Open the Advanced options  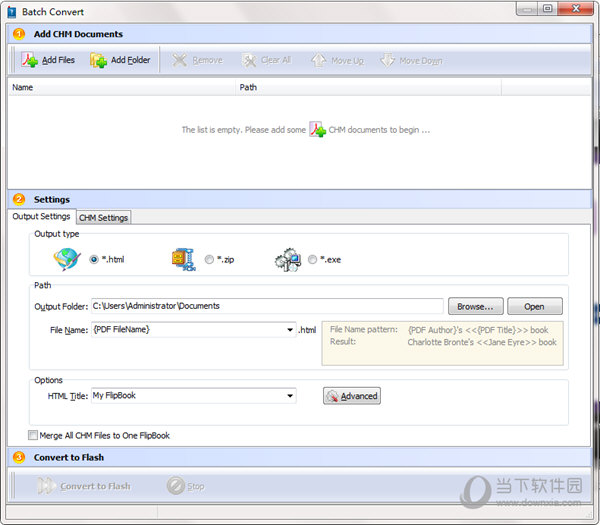point(352,396)
